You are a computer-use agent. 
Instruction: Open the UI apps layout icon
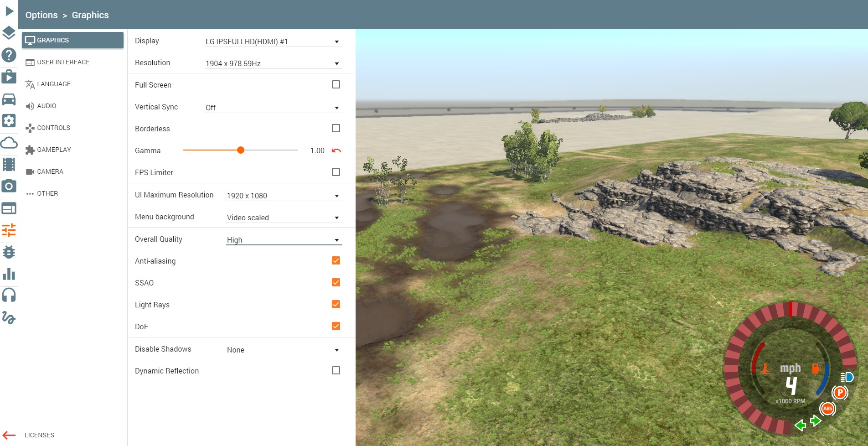[x=9, y=208]
